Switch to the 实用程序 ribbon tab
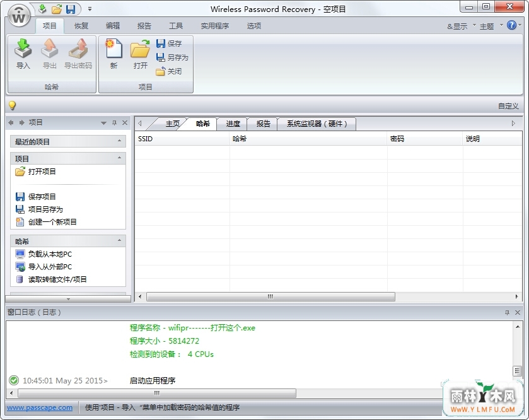Viewport: 529px width, 420px height. [215, 26]
